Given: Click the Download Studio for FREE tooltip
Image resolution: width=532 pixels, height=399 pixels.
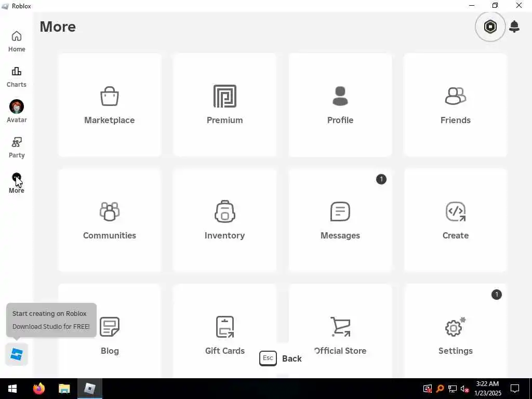Looking at the screenshot, I should point(51,320).
